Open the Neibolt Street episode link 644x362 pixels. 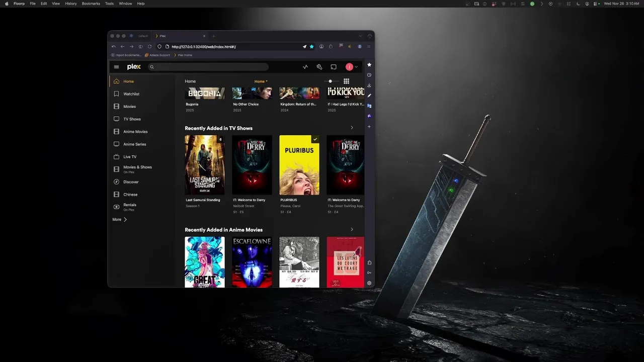pyautogui.click(x=244, y=206)
